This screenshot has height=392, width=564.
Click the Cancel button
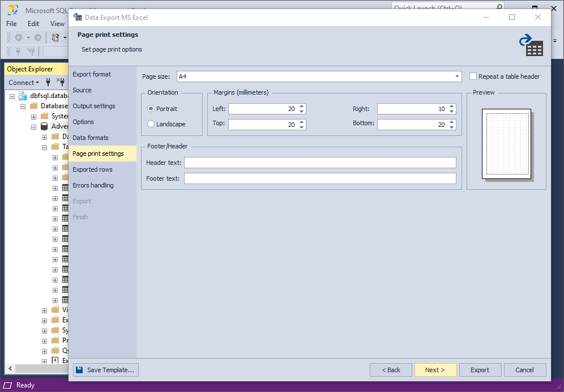pyautogui.click(x=525, y=370)
